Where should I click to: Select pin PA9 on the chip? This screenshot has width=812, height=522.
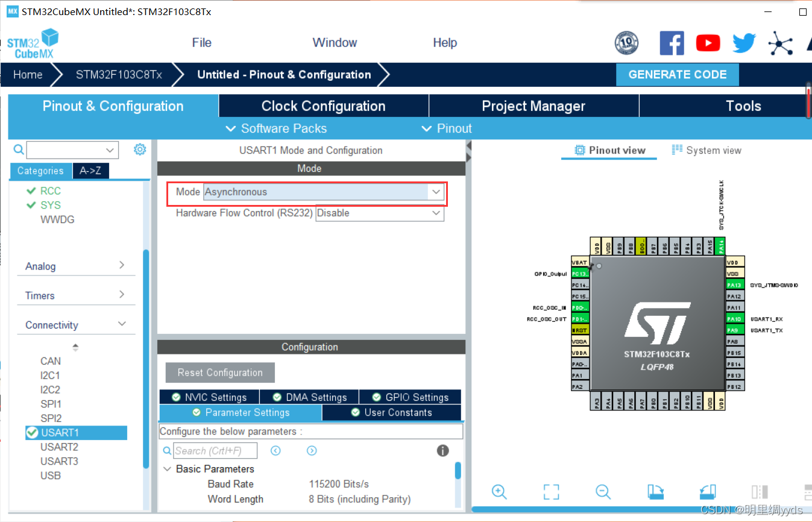[x=735, y=330]
